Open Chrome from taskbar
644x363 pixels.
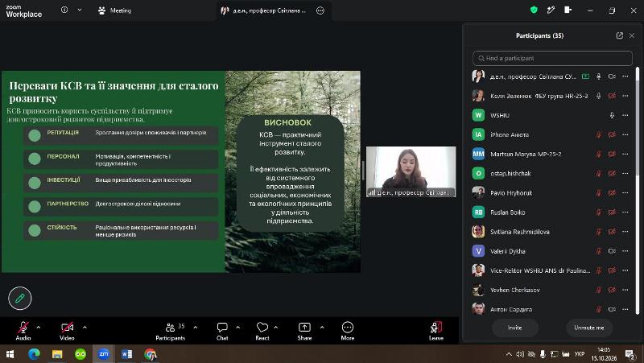point(151,354)
